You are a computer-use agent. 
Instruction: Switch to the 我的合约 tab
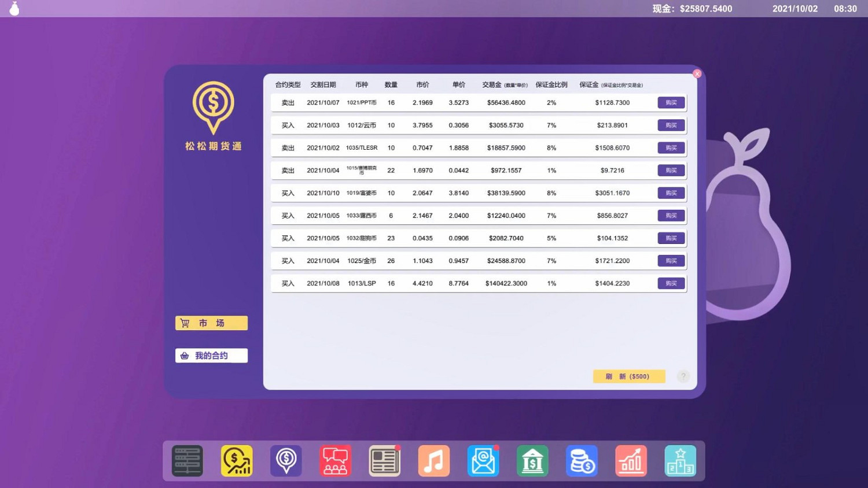211,356
